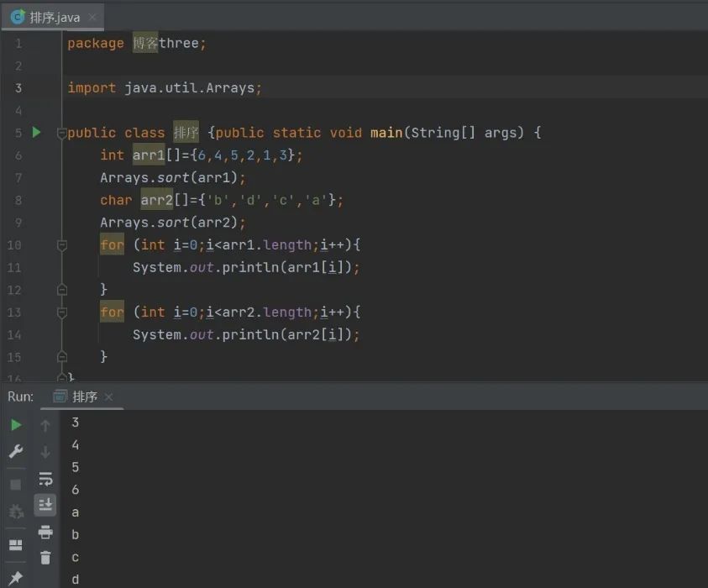Viewport: 708px width, 588px height.
Task: Click console output line '4'
Action: point(76,445)
